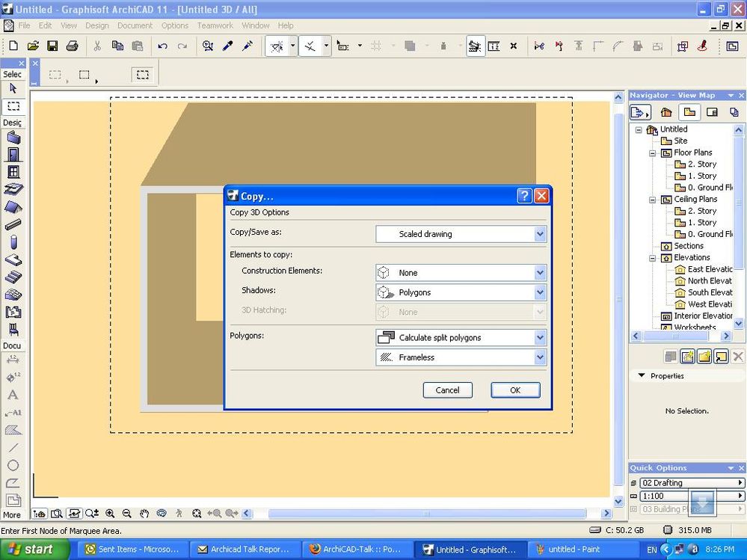
Task: Switch to ArchiCAD-Talk browser taskbar item
Action: click(x=357, y=549)
